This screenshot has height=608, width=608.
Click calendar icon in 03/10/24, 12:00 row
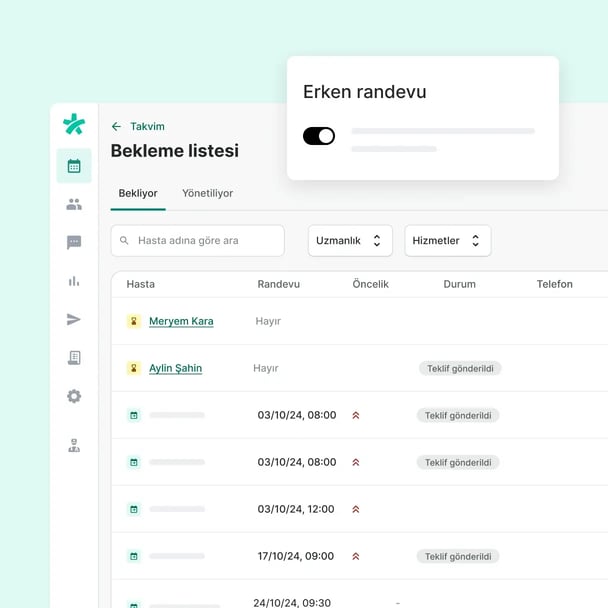point(134,509)
